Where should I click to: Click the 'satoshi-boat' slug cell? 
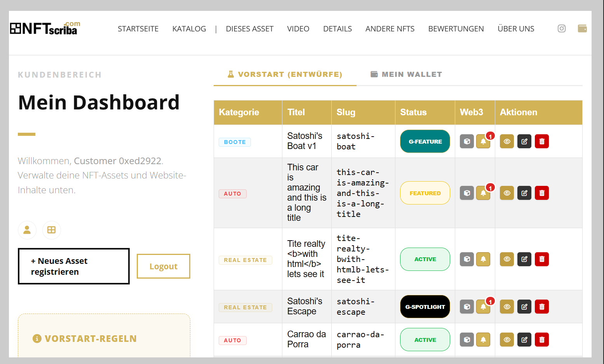pos(363,141)
